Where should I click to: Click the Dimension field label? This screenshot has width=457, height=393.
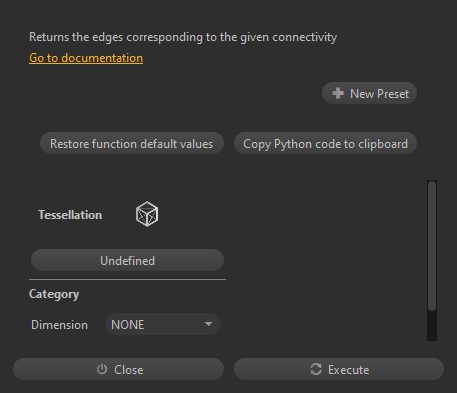coord(59,325)
